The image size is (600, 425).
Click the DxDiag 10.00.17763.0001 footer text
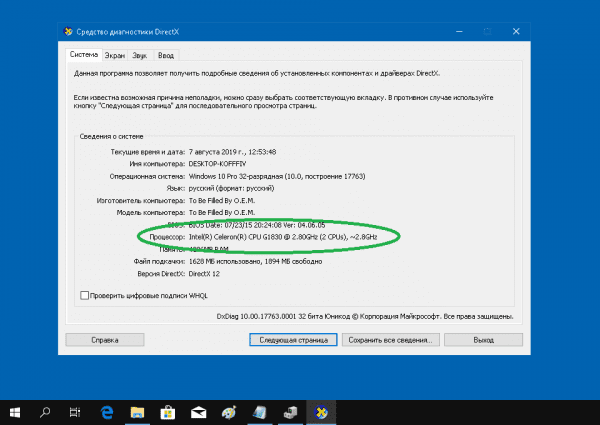point(365,316)
